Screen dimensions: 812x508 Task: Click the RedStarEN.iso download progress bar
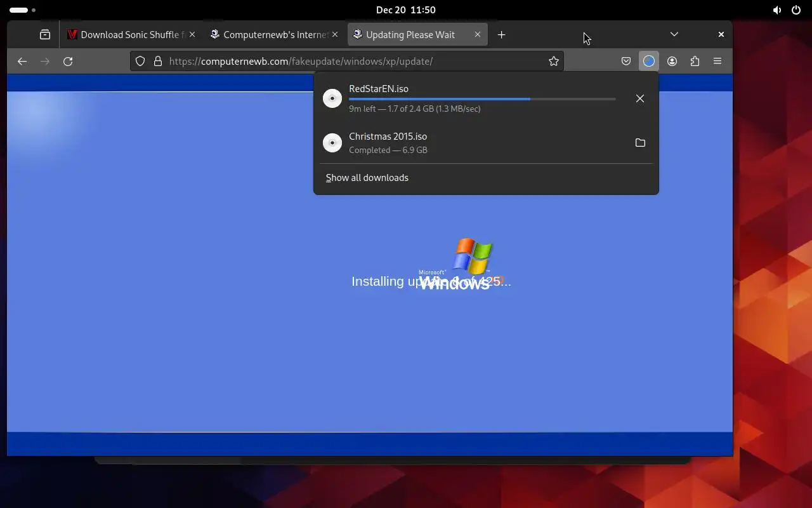click(482, 99)
